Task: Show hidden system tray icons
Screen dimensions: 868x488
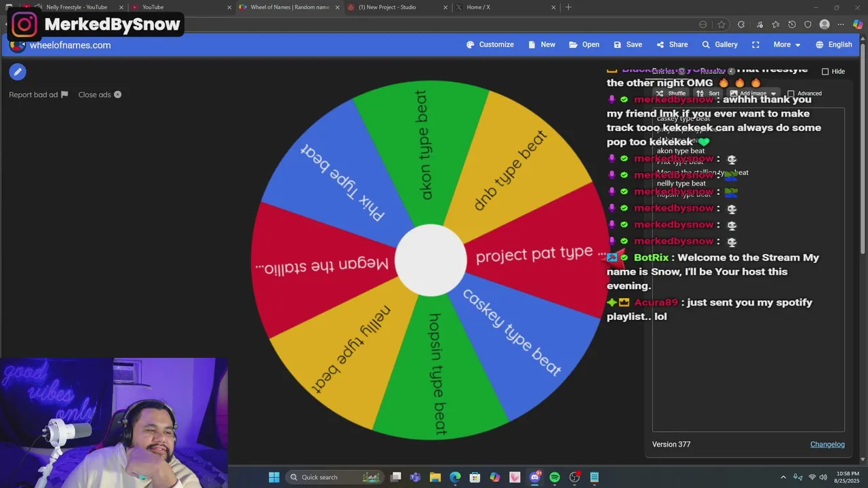Action: [783, 477]
